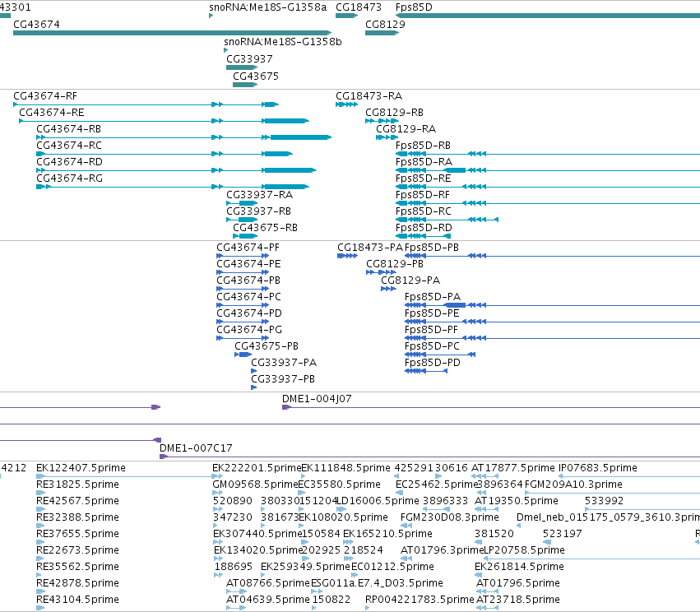Click EST label RE32388.5prime
Screen dimensions: 700x612
click(77, 517)
